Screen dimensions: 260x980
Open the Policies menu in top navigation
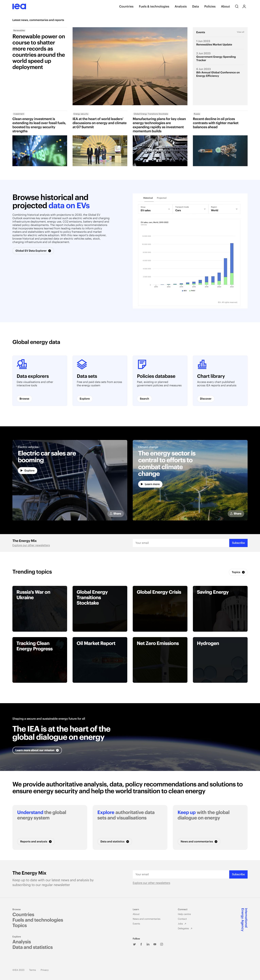pos(210,6)
